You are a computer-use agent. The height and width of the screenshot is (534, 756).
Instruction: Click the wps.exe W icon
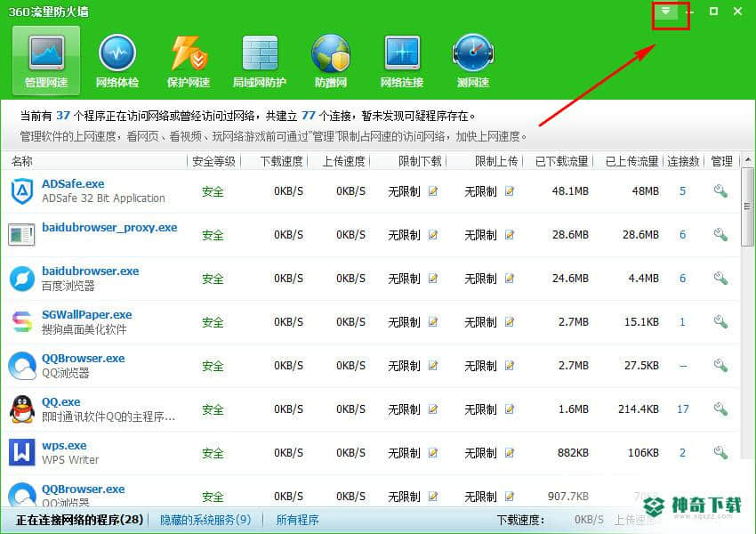22,452
